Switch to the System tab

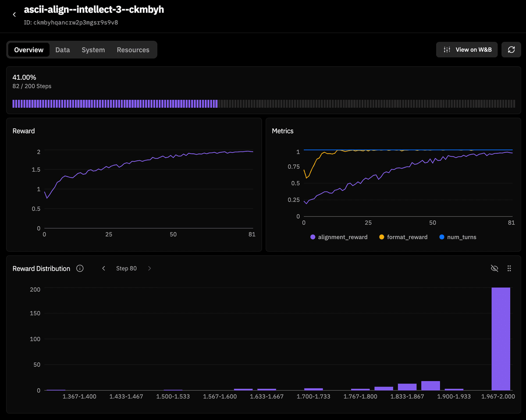[93, 49]
